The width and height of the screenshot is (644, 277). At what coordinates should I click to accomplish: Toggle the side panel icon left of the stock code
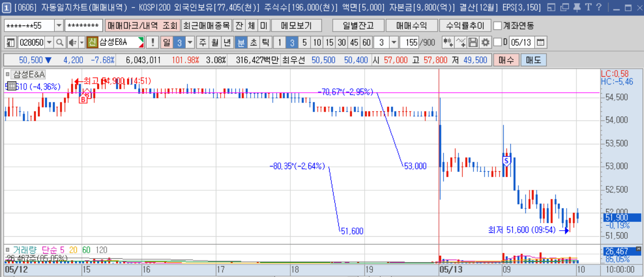click(11, 42)
